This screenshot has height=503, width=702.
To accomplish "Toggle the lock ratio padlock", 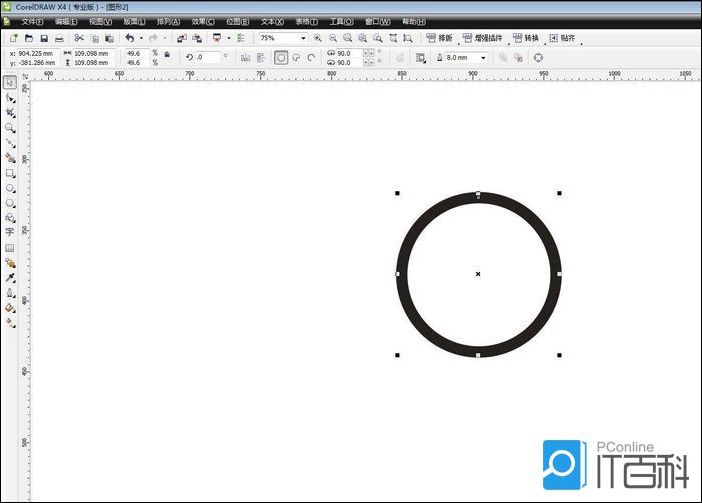I will tap(167, 55).
